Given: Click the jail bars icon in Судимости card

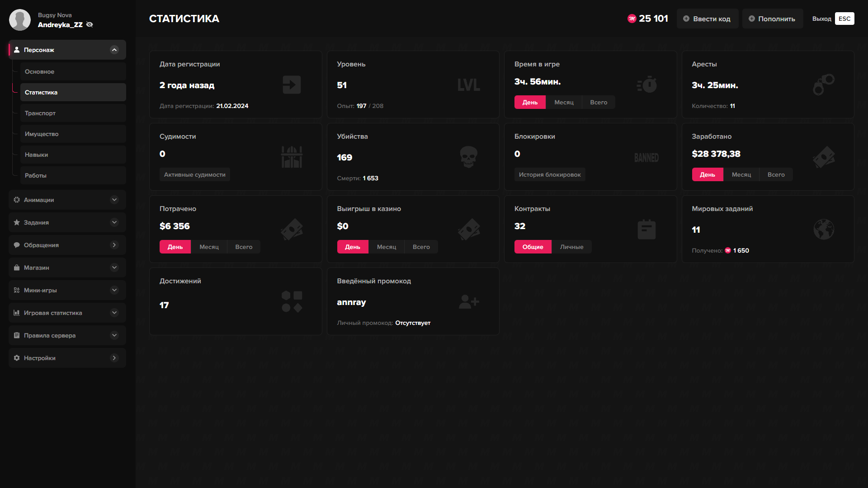Looking at the screenshot, I should 292,157.
